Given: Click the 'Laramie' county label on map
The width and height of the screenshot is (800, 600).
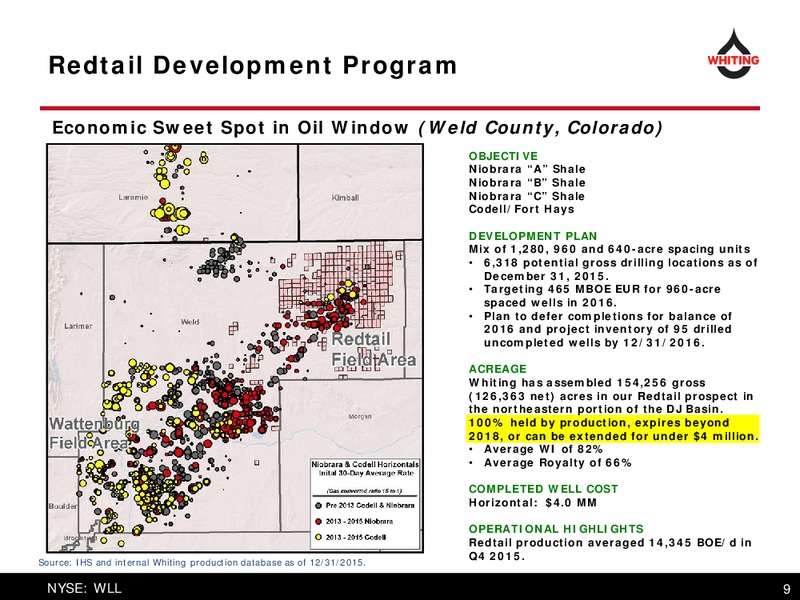Looking at the screenshot, I should coord(133,197).
